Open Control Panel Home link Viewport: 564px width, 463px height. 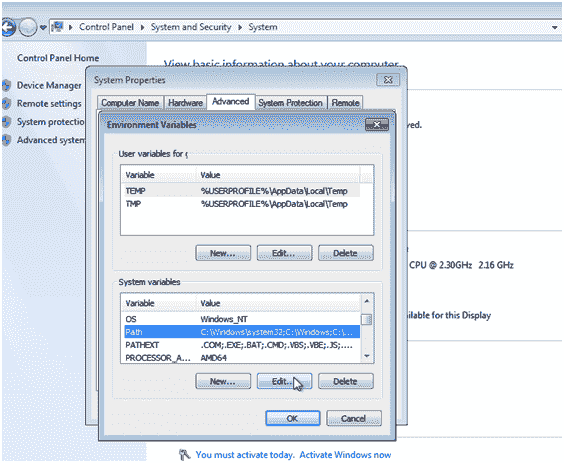58,58
